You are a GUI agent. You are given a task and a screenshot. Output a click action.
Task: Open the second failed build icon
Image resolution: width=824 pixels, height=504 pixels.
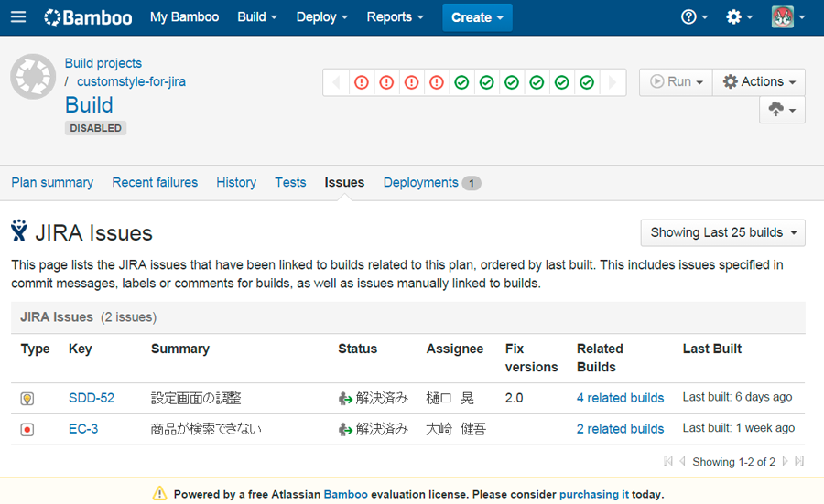[x=386, y=82]
